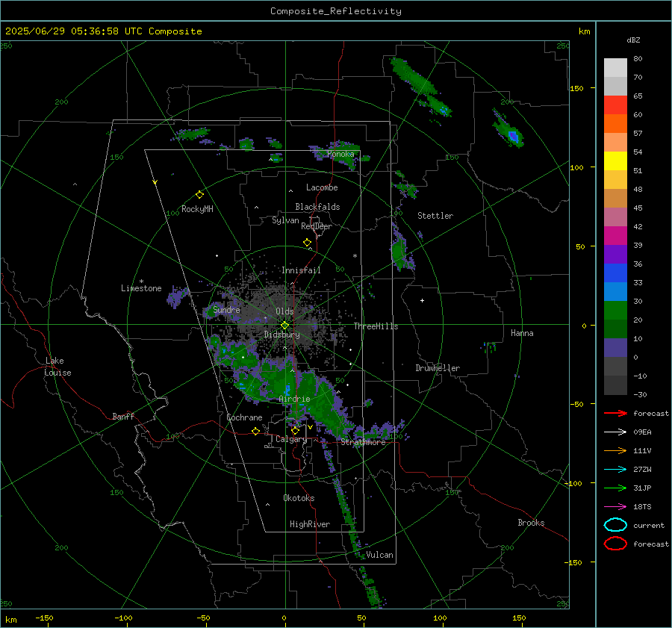Click the yellow diamond marker near RockyMH
Image resolution: width=672 pixels, height=628 pixels.
tap(199, 195)
